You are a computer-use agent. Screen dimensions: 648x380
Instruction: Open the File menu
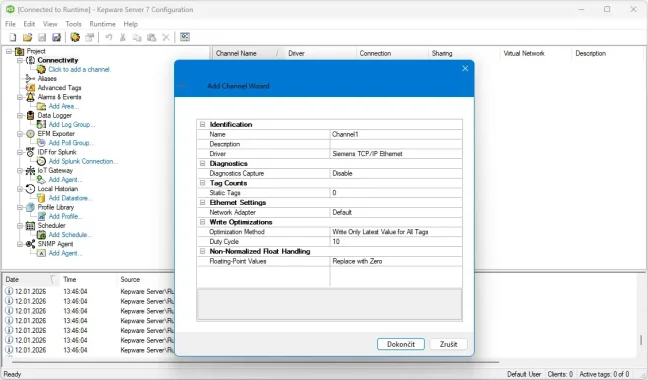[10, 24]
